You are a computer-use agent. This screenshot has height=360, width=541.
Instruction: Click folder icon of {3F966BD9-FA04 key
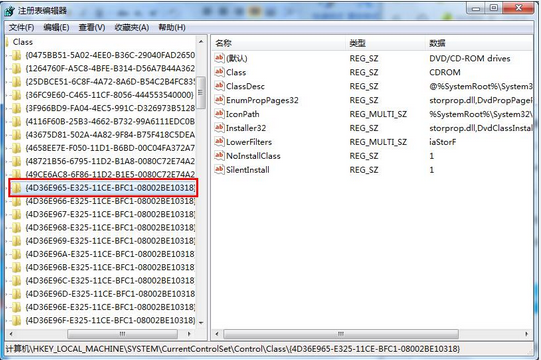(16, 108)
